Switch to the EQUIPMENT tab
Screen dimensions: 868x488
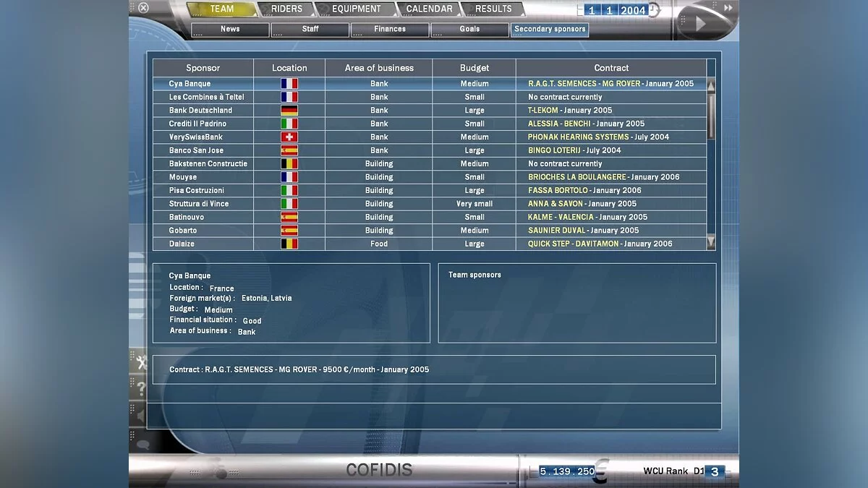coord(357,9)
